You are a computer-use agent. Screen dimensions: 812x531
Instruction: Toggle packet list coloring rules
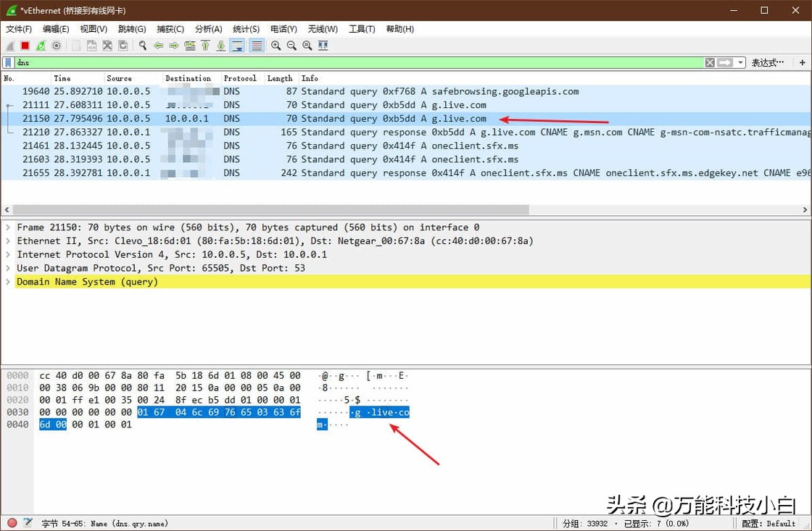(x=256, y=46)
